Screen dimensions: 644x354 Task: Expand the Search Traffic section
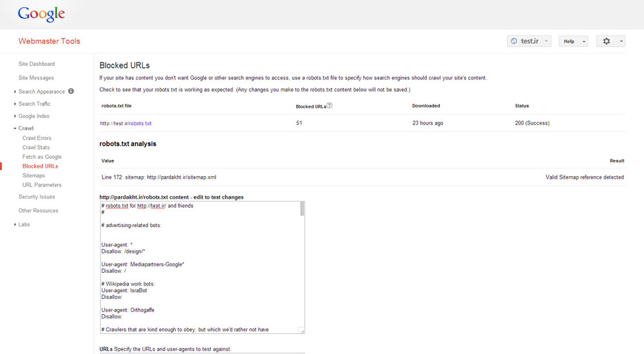[x=15, y=104]
